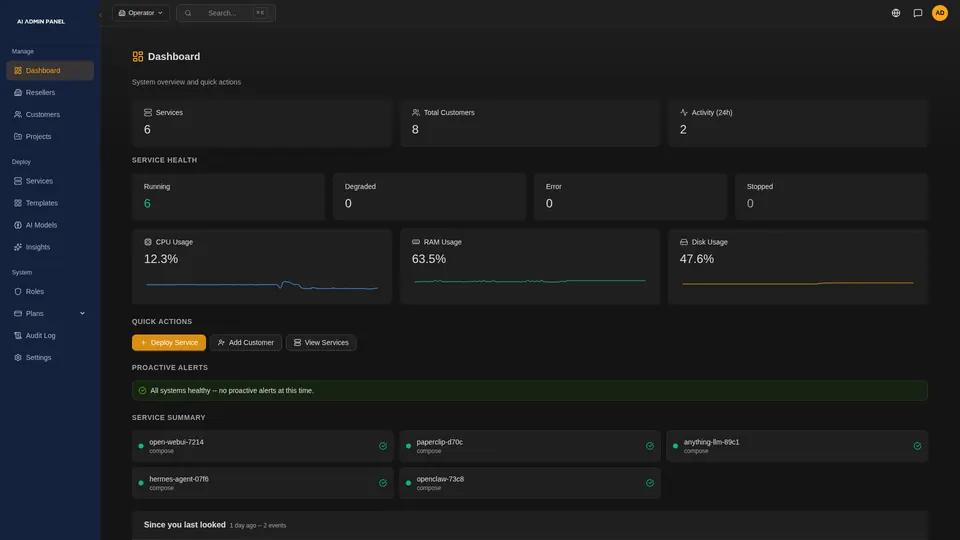
Task: Open the open-webui-7214 service
Action: 263,446
